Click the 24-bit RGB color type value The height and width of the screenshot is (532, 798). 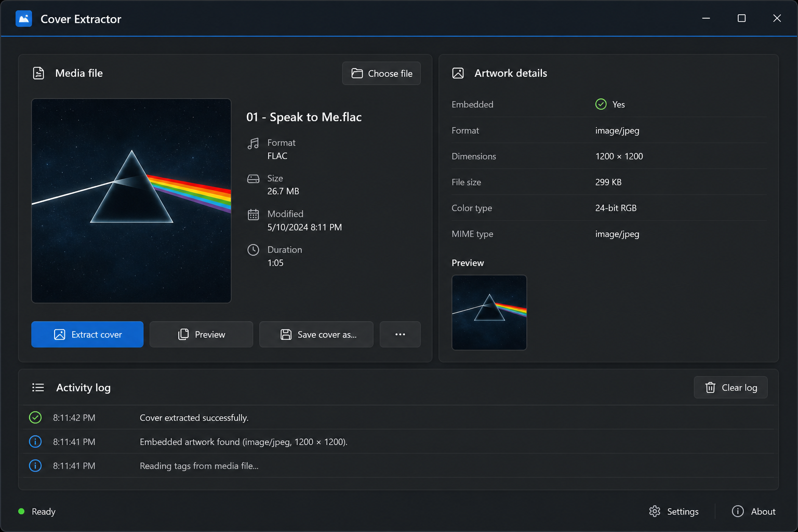pyautogui.click(x=616, y=208)
